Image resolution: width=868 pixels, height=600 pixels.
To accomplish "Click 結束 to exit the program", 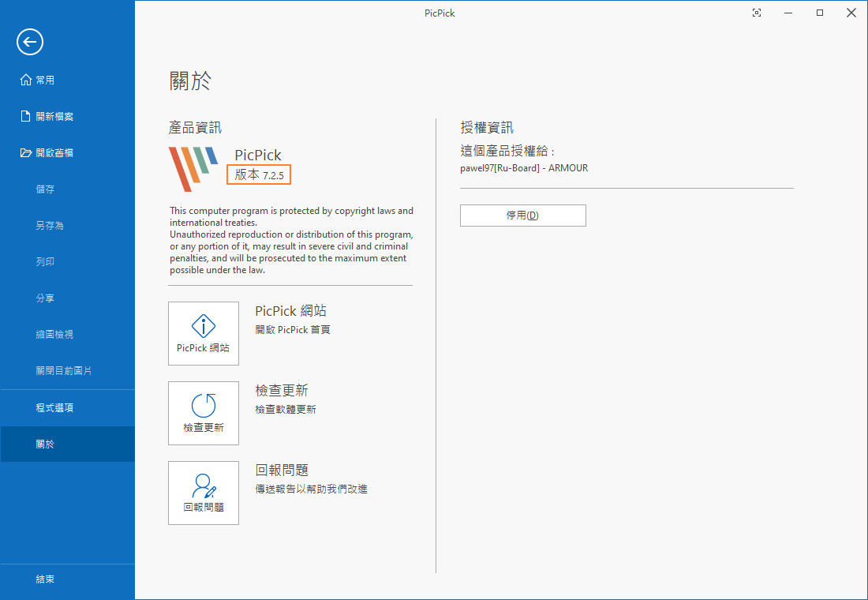I will click(x=68, y=579).
